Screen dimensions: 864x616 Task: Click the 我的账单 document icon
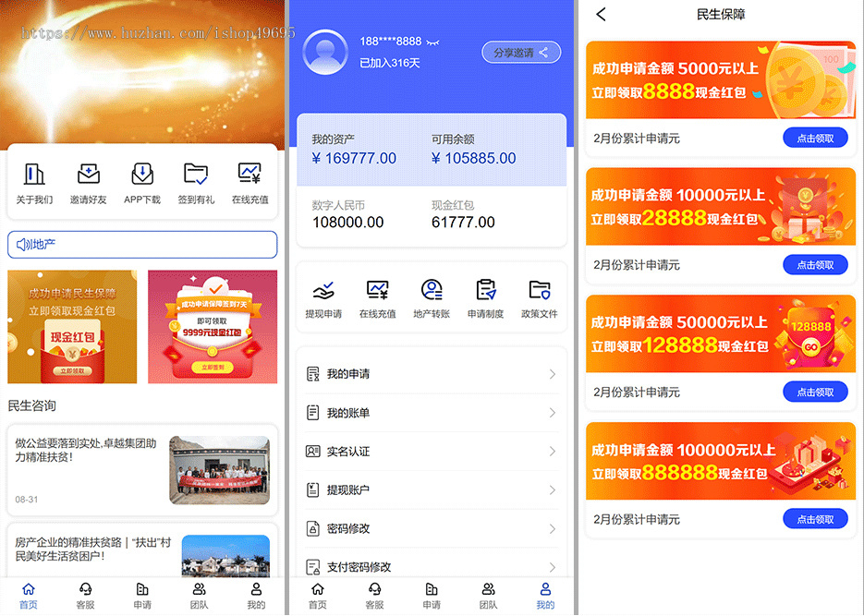coord(312,413)
